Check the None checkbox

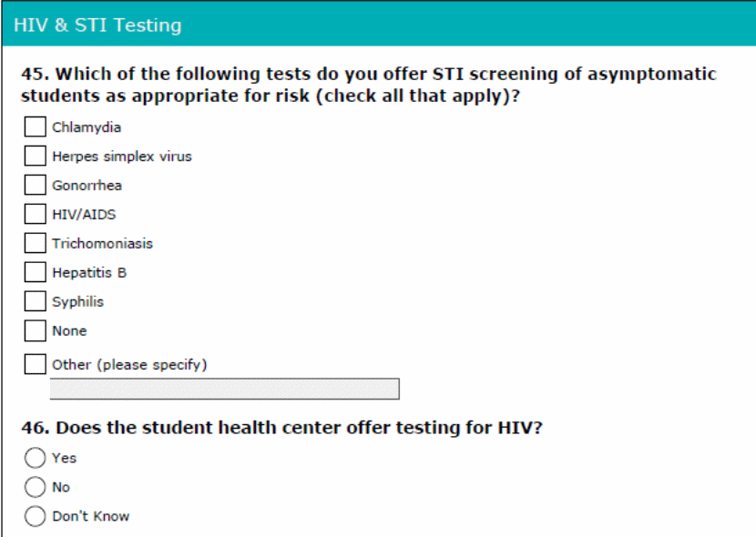[x=35, y=330]
